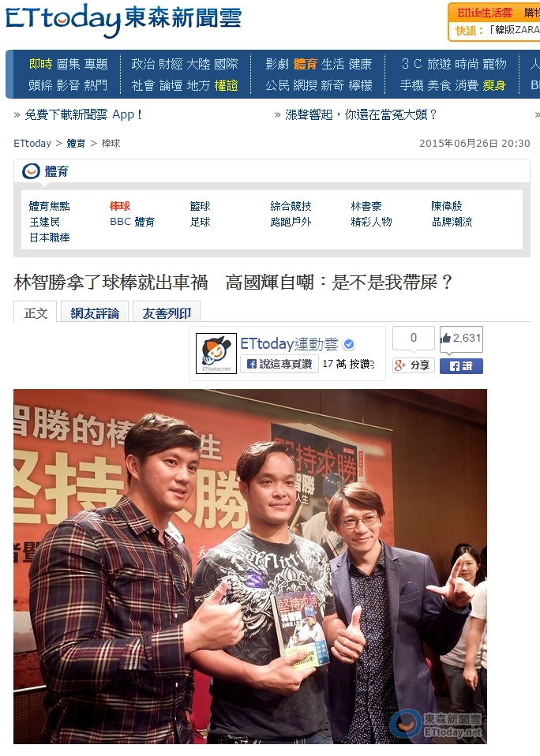Image resolution: width=540 pixels, height=756 pixels.
Task: Click the Facebook 讚 like button
Action: tap(461, 366)
